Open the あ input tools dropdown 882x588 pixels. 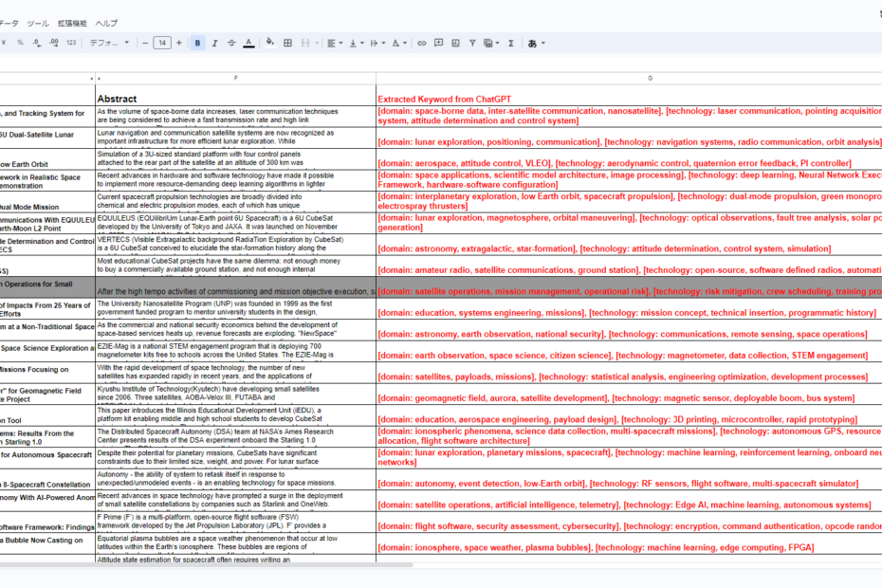tap(536, 43)
